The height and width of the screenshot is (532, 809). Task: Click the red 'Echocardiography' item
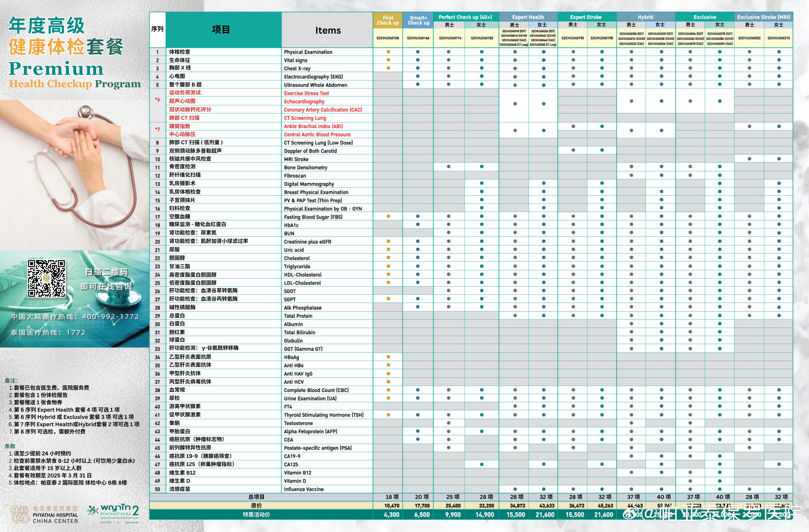pyautogui.click(x=304, y=102)
